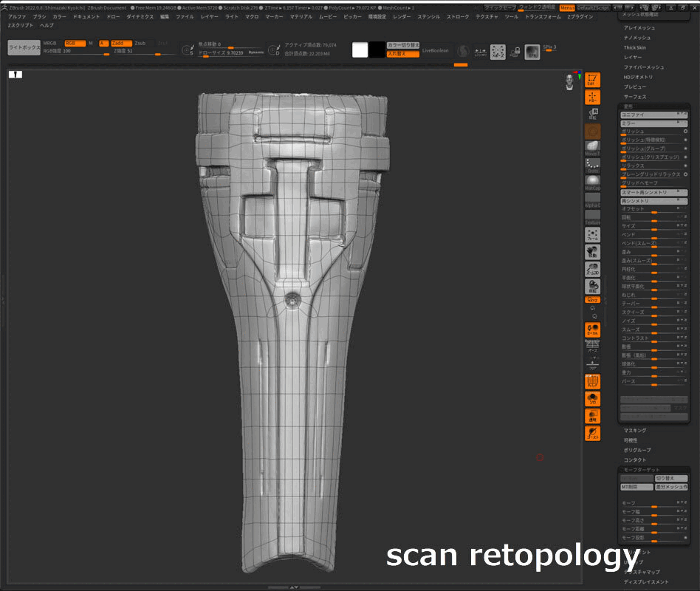Viewport: 700px width, 591px height.
Task: Expand the HDジオメトリ section
Action: point(638,77)
